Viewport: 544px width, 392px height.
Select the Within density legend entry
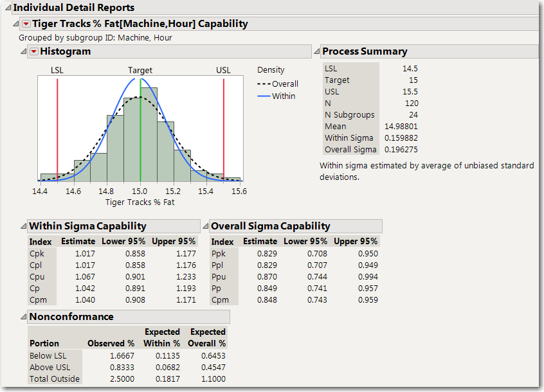click(277, 96)
